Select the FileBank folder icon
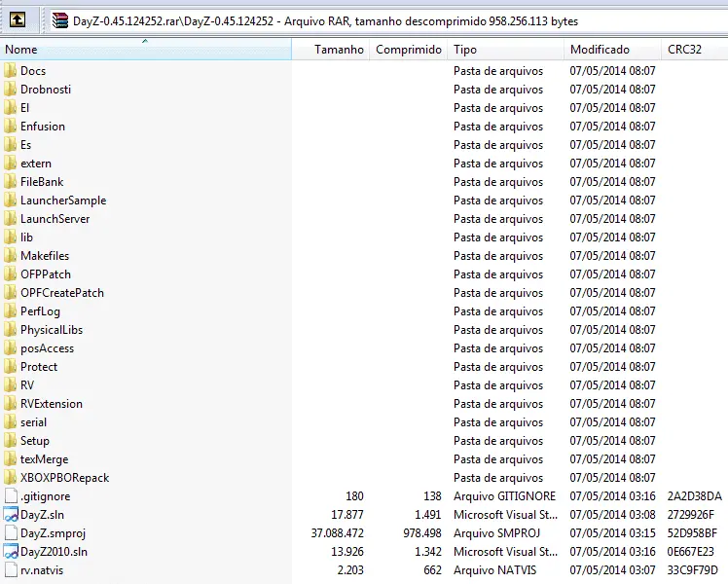The width and height of the screenshot is (728, 584). (10, 182)
